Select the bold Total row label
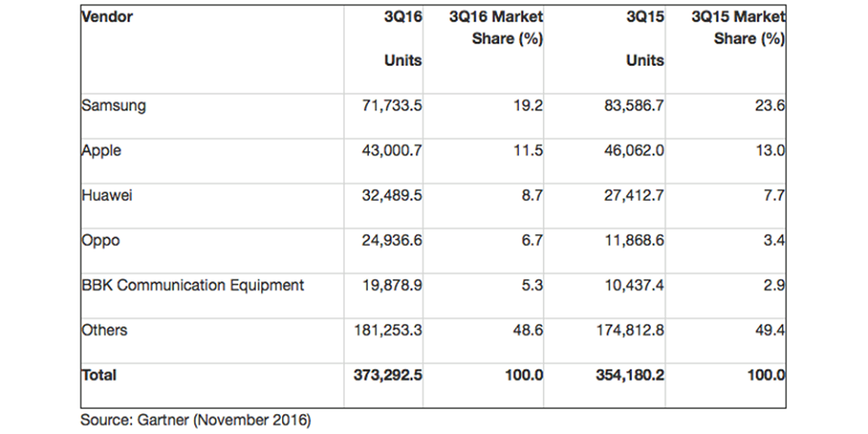 pos(99,374)
